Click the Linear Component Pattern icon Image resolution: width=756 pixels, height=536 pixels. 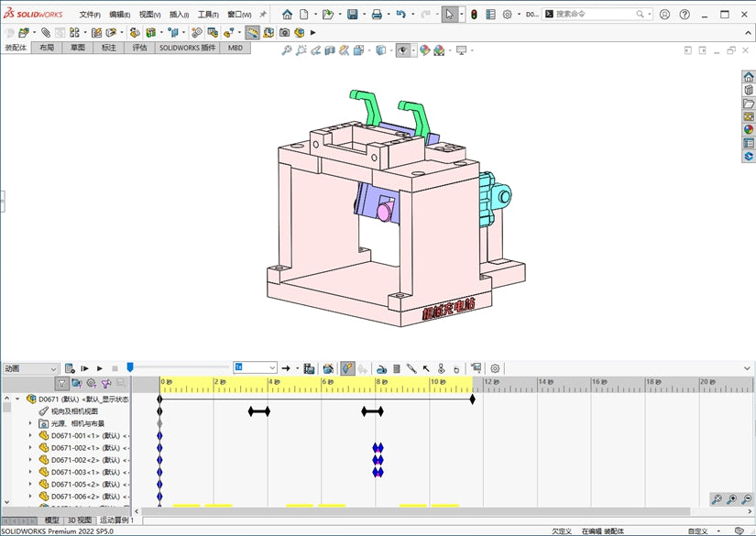tap(74, 32)
